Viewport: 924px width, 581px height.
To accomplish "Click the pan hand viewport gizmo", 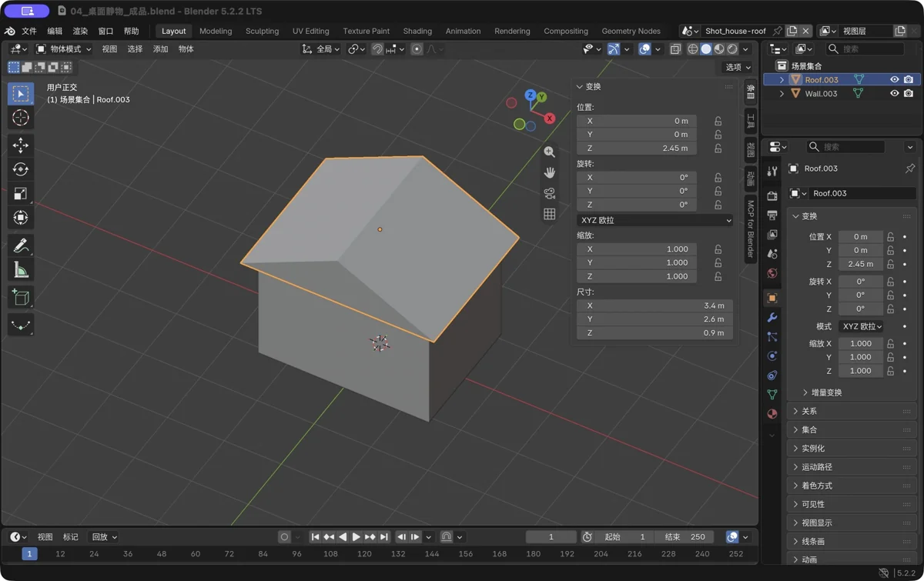I will 549,172.
